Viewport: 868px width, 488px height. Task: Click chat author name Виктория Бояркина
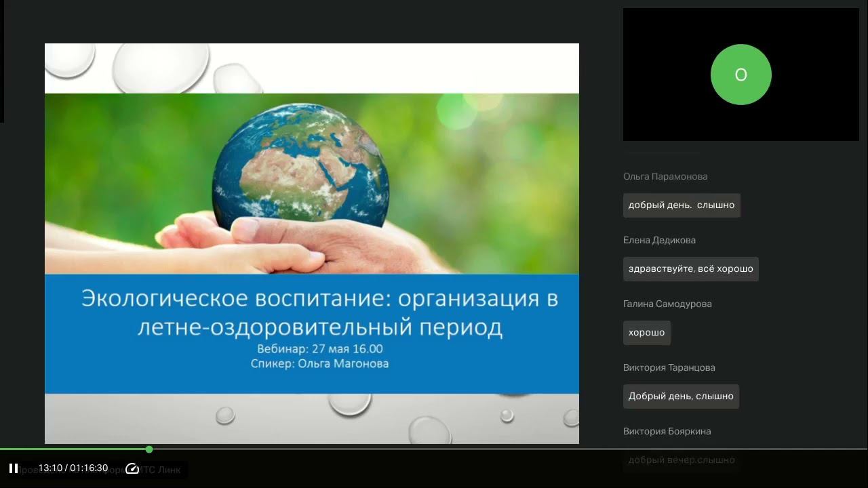(x=667, y=431)
